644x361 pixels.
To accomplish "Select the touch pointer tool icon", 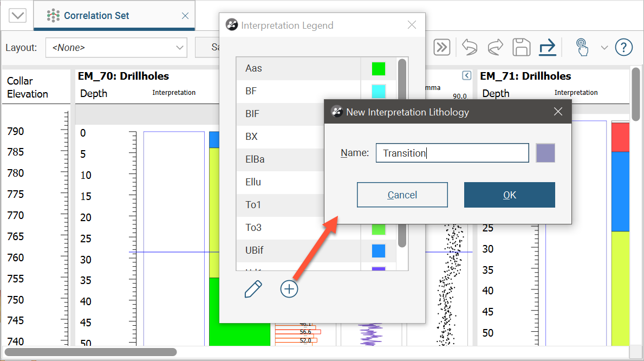I will (x=582, y=47).
